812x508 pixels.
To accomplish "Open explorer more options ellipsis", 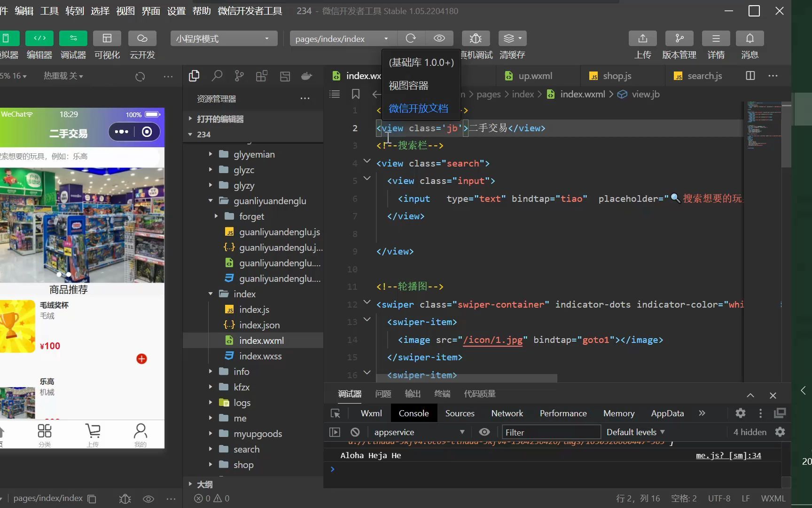I will point(305,99).
